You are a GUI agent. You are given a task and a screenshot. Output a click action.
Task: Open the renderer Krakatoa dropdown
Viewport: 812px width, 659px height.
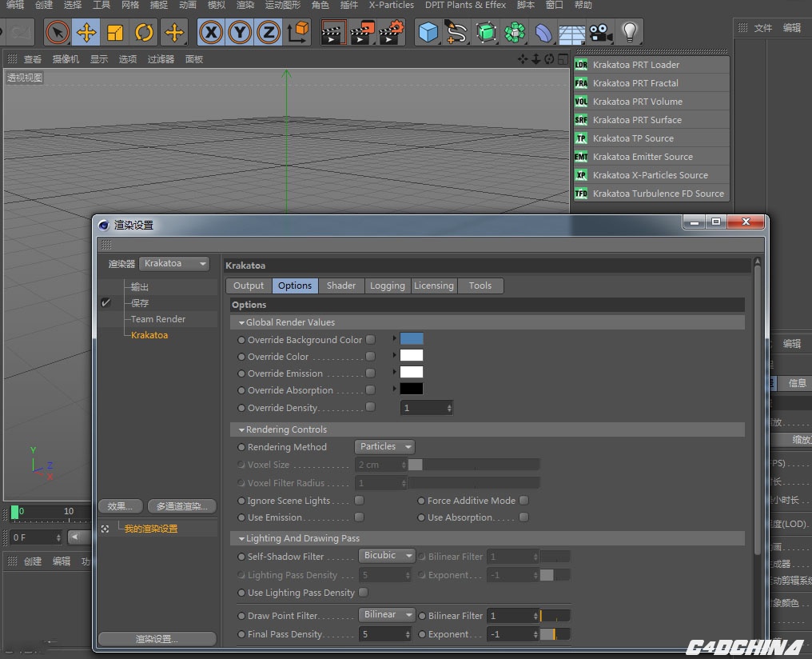(x=174, y=263)
